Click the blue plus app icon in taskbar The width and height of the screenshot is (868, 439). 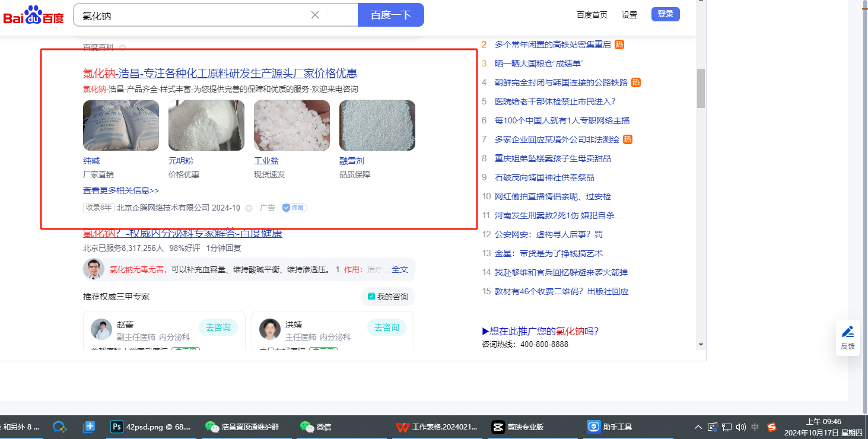pyautogui.click(x=90, y=427)
